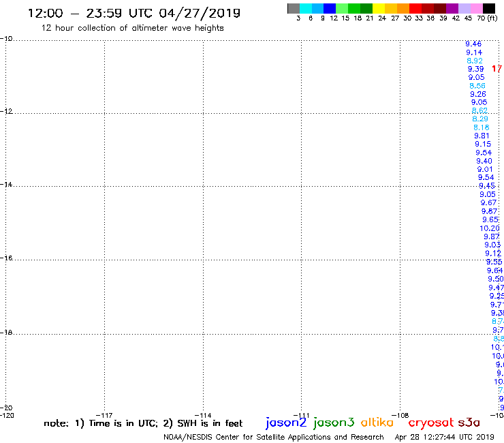Click the wave height value 9.01
This screenshot has width=504, height=443.
click(485, 169)
